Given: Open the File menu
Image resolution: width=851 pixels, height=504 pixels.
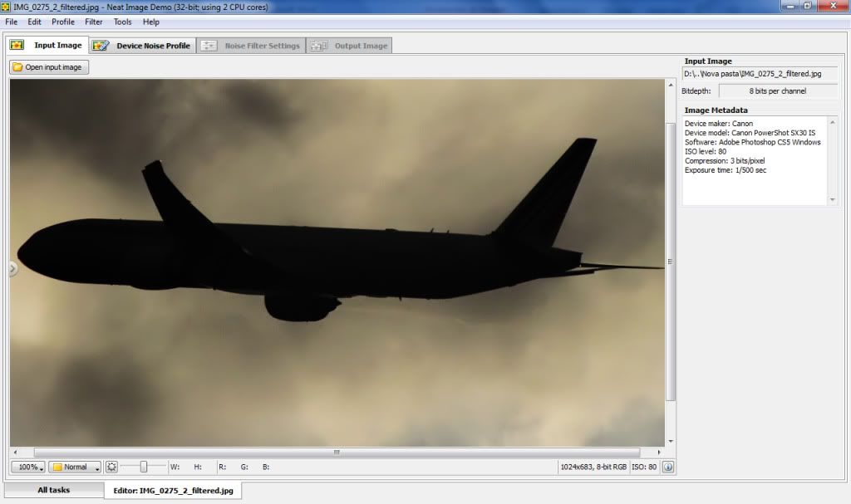Looking at the screenshot, I should [12, 22].
